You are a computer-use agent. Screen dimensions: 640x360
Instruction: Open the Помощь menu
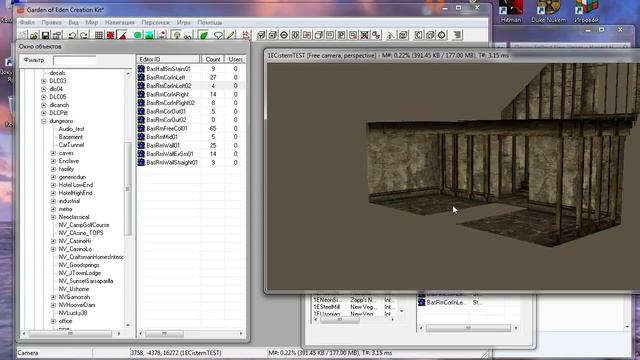pos(210,22)
